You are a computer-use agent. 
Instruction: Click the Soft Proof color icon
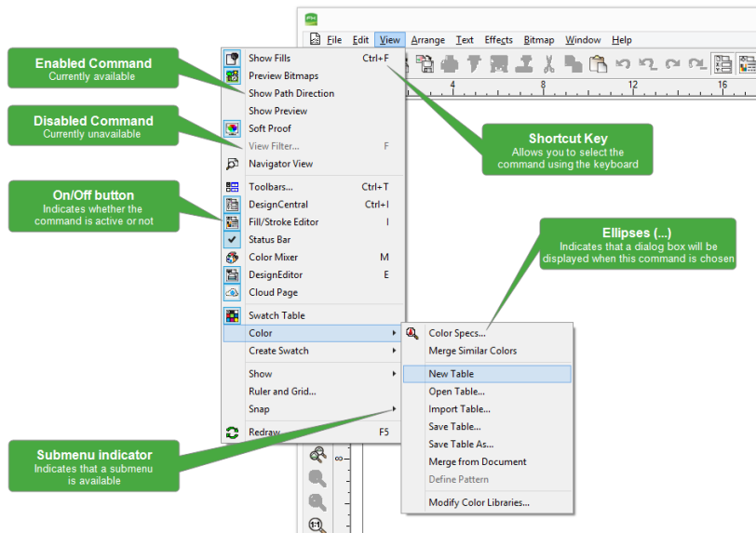232,128
